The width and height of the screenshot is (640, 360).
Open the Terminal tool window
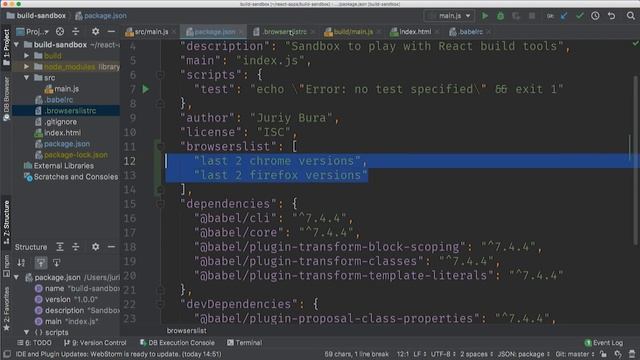[x=244, y=342]
